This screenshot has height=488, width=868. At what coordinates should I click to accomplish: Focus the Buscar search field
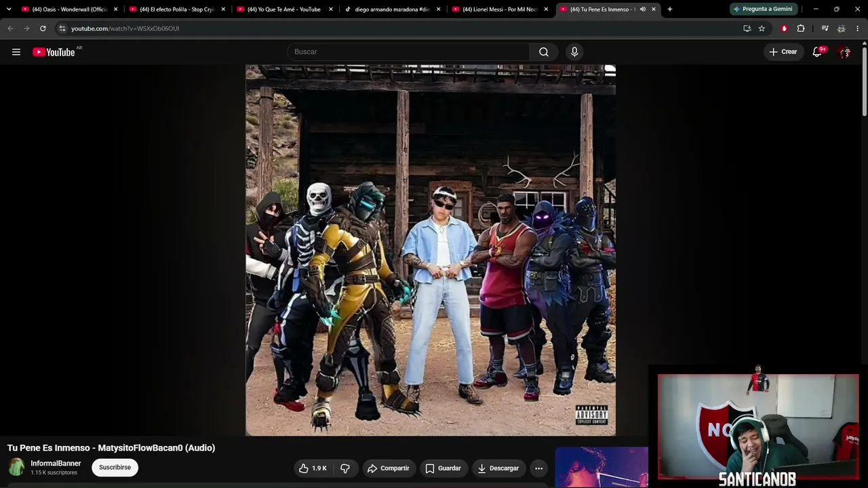(x=409, y=52)
